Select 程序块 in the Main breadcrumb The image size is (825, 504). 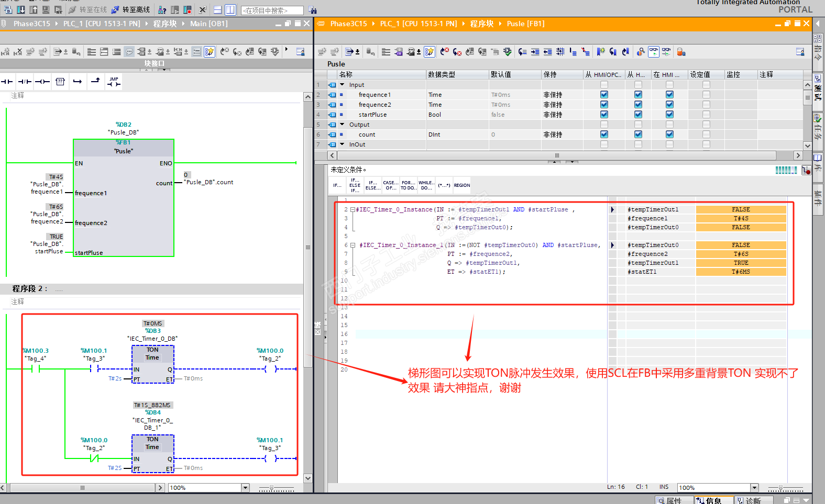164,24
